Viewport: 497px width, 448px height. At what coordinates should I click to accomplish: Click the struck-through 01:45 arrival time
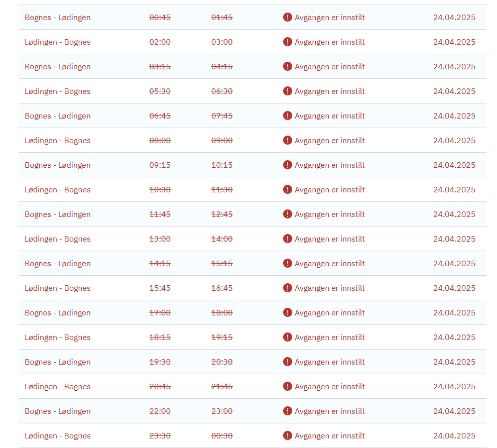click(x=222, y=18)
